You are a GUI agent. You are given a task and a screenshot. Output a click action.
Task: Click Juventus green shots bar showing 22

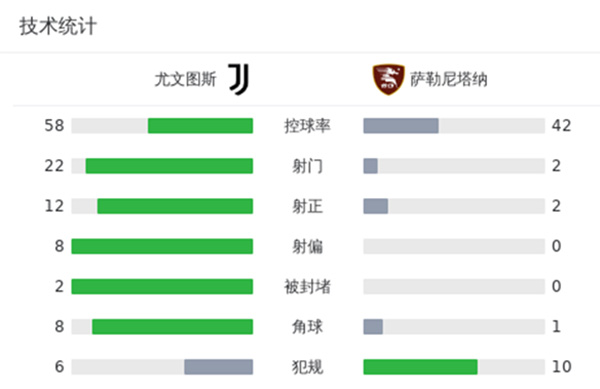tap(169, 166)
